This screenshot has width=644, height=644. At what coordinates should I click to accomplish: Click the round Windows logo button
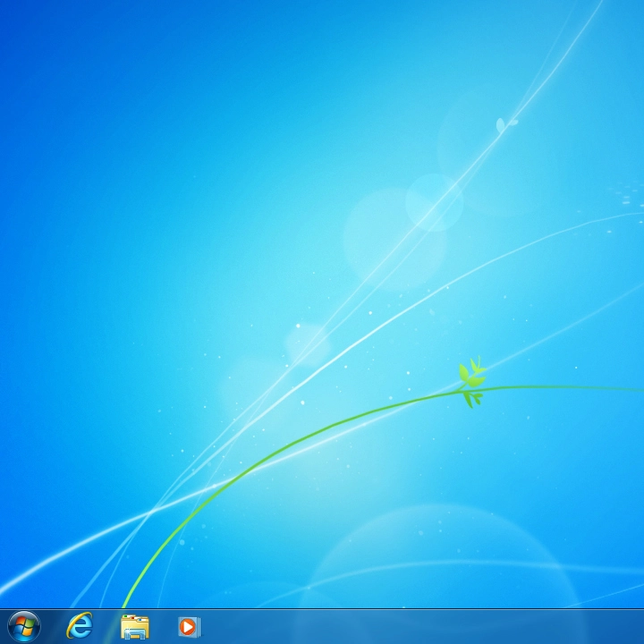coord(23,626)
